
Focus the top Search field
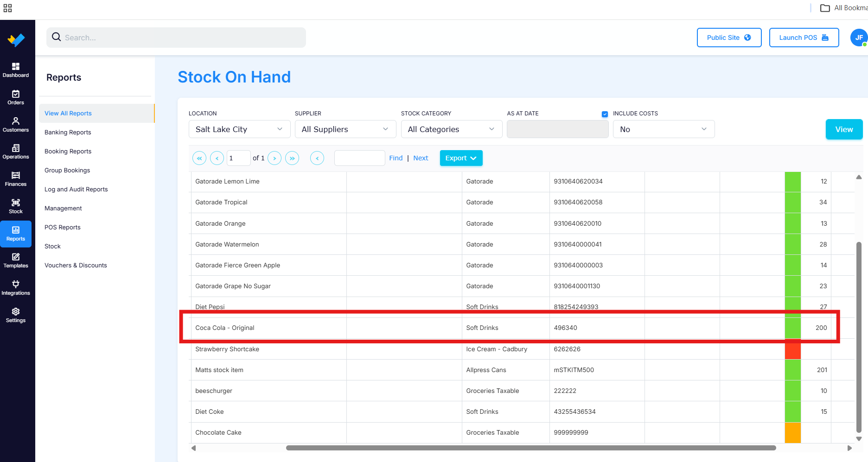[176, 38]
